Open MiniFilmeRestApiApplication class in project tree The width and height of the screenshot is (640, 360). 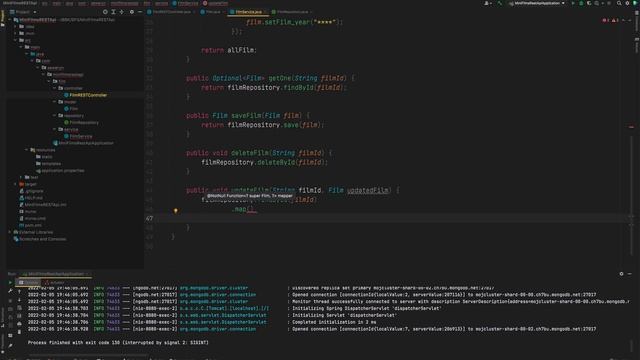tap(83, 143)
